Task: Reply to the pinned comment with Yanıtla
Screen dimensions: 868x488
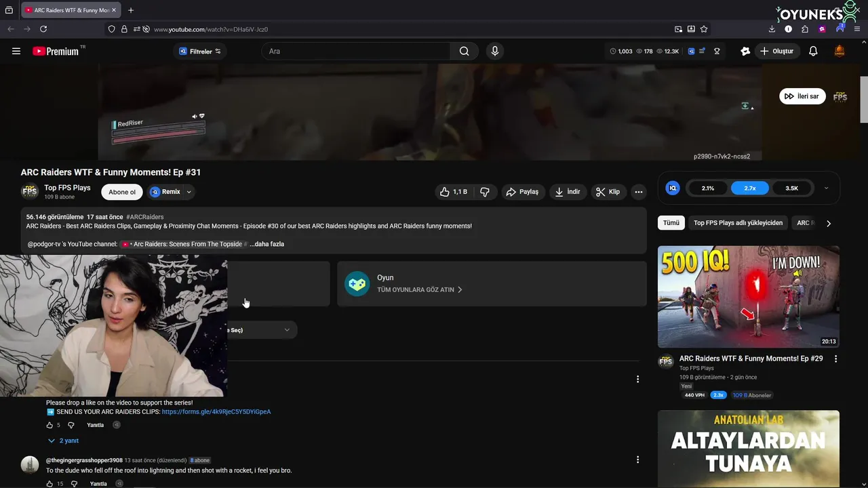Action: click(x=96, y=425)
